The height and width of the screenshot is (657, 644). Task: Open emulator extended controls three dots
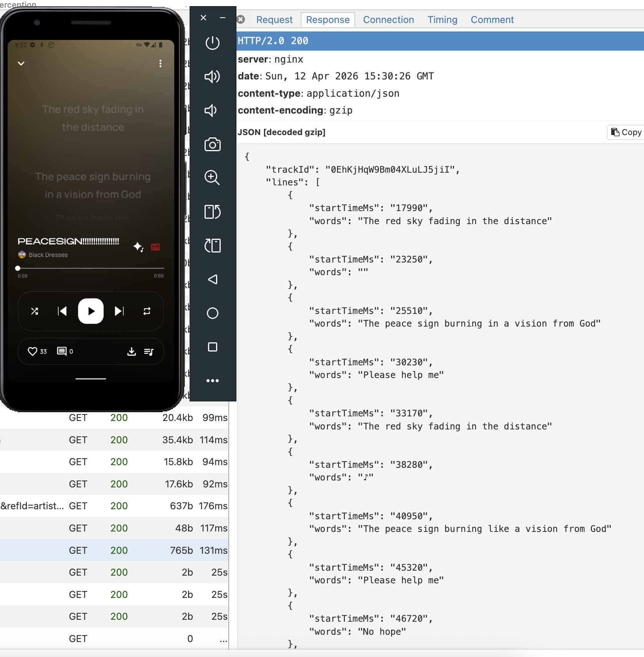pyautogui.click(x=212, y=381)
